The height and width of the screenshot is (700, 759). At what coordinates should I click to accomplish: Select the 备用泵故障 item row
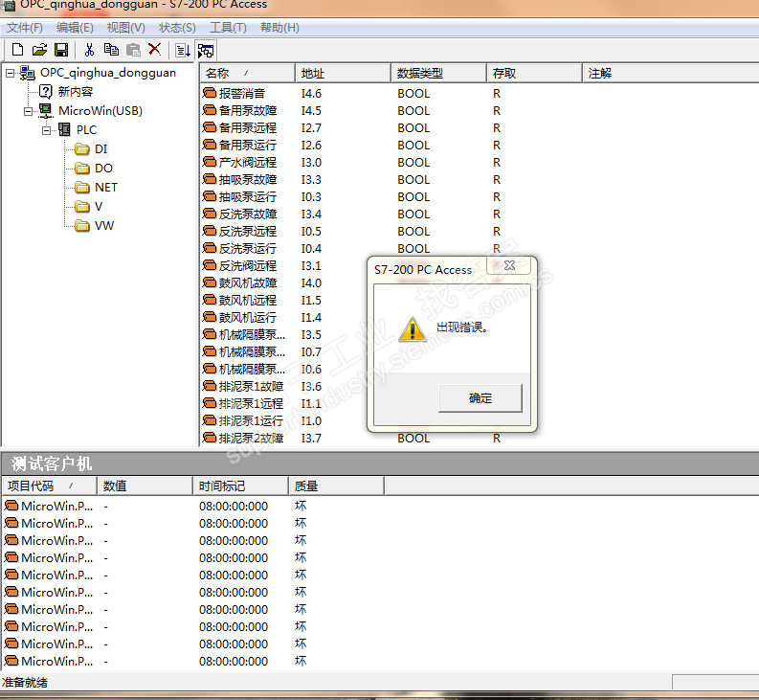pos(480,110)
